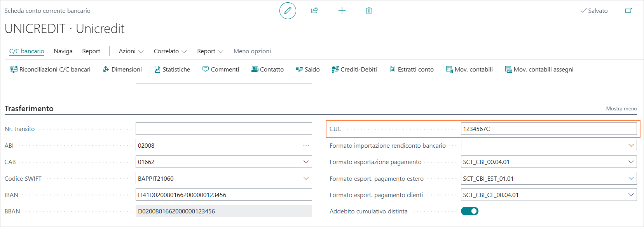
Task: Open Mov. contabili action
Action: pos(469,69)
